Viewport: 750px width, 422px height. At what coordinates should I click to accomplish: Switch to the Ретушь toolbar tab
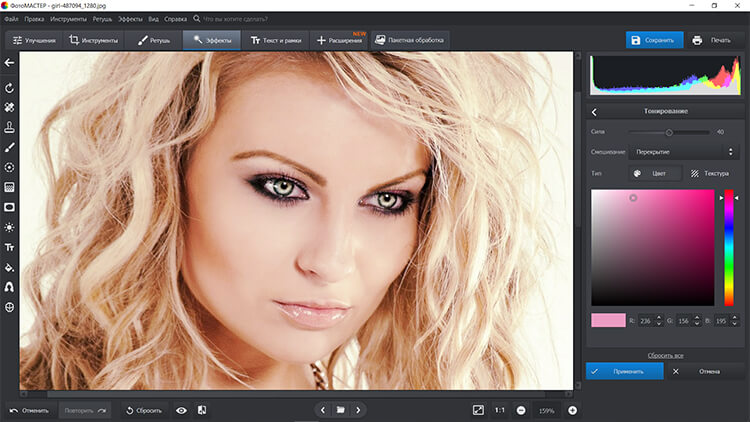click(154, 41)
